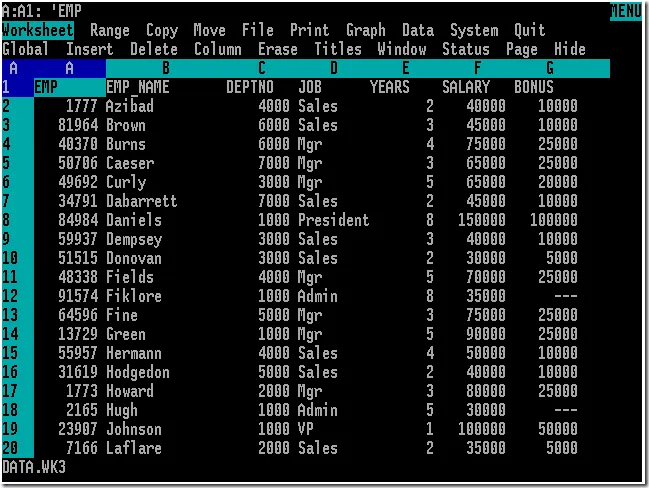649x488 pixels.
Task: Choose System from the menu
Action: 474,31
